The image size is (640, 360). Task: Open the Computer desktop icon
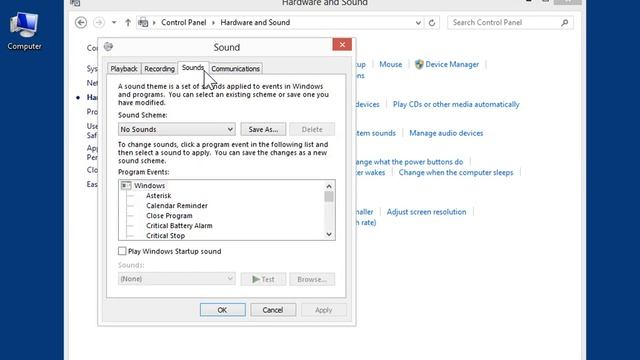tap(24, 31)
